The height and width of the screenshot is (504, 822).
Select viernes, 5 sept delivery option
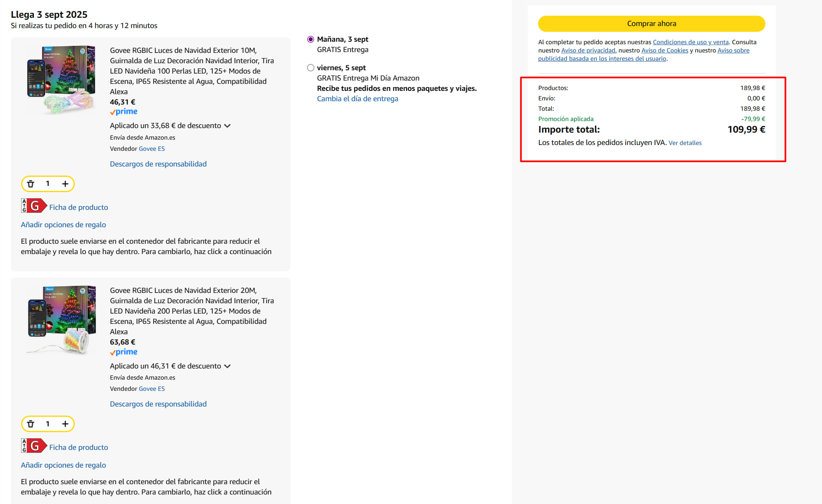click(311, 68)
